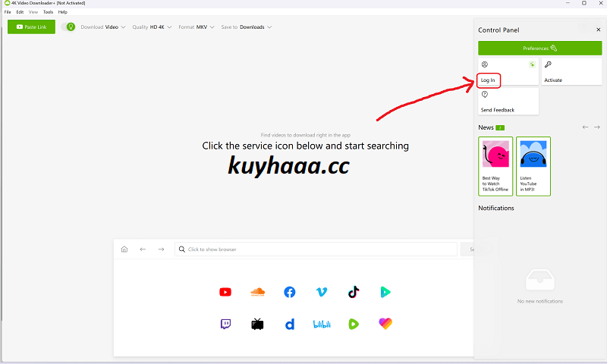The width and height of the screenshot is (607, 364).
Task: Open the Rumble green play icon
Action: pos(354,324)
